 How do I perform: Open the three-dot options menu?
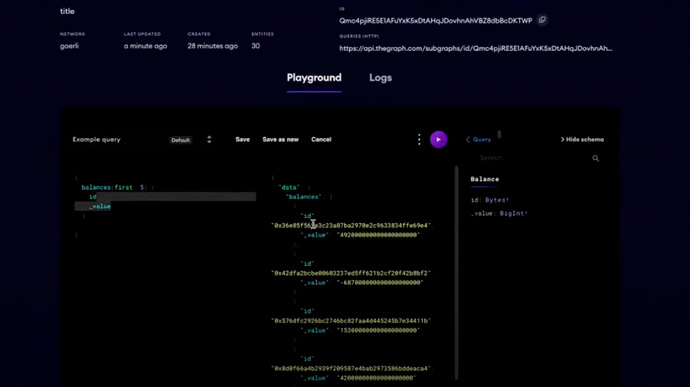coord(419,140)
